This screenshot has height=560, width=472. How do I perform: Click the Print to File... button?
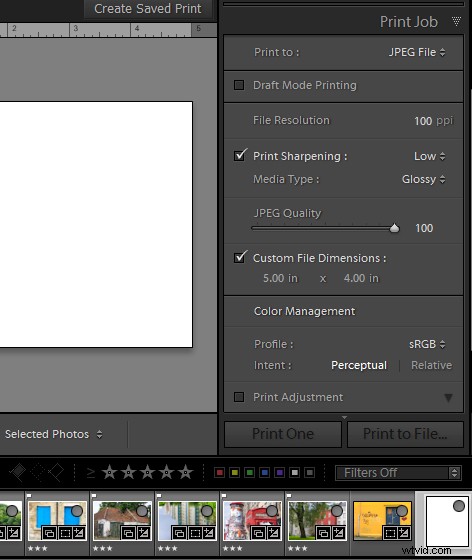point(405,434)
